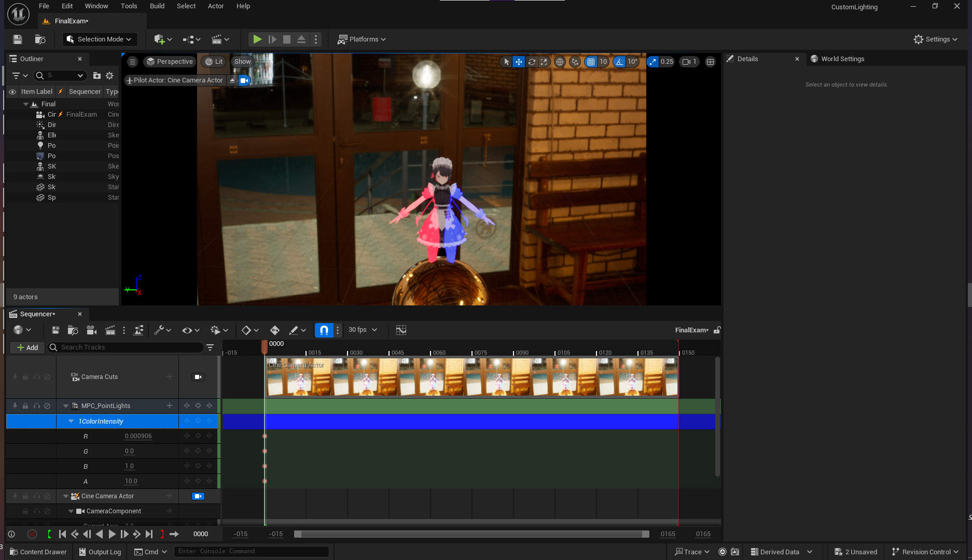Viewport: 972px width, 560px height.
Task: Open the Build menu
Action: [x=157, y=6]
